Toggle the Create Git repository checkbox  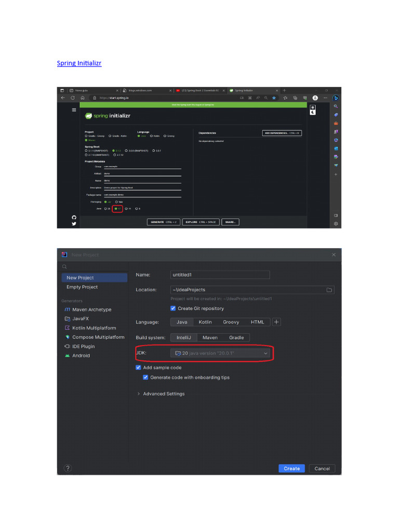coord(173,309)
